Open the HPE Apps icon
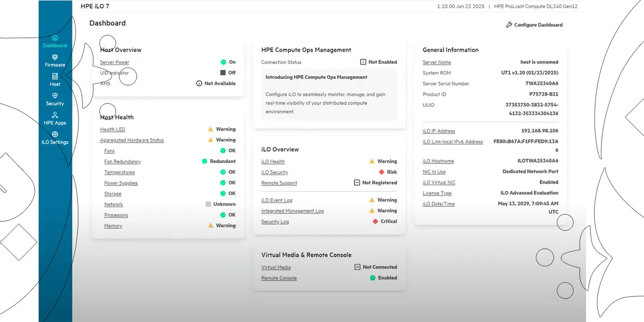The width and height of the screenshot is (644, 322). [x=55, y=115]
